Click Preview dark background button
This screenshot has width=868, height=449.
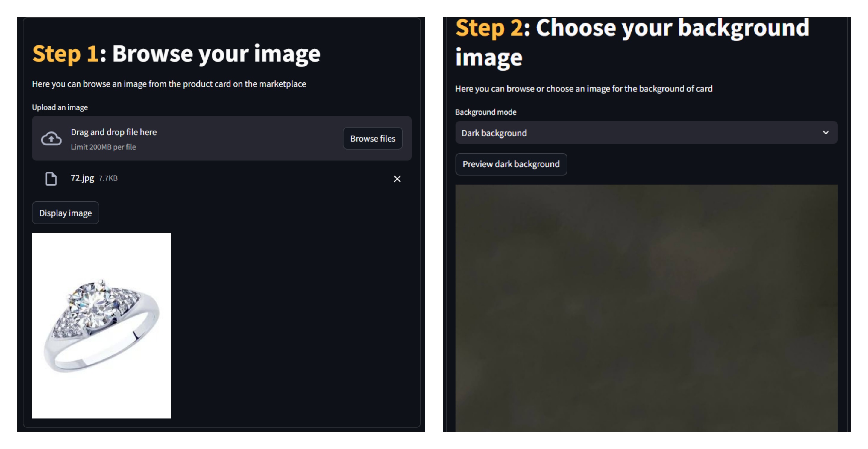pos(511,164)
